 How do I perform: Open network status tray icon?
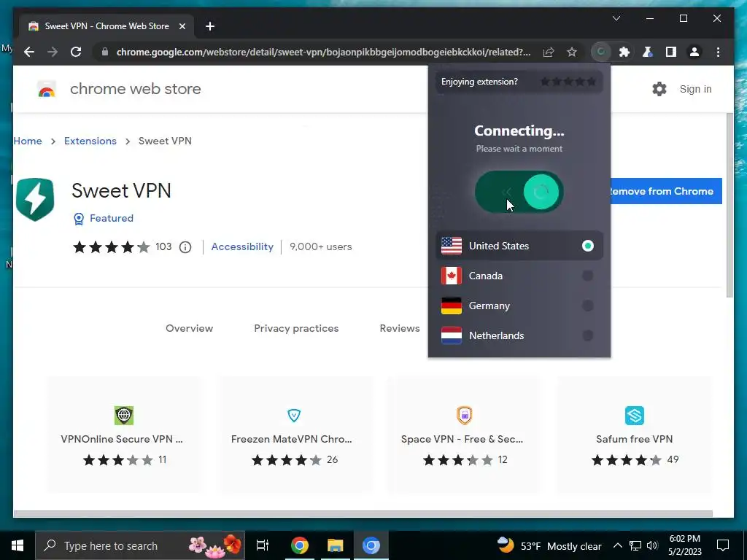[635, 545]
